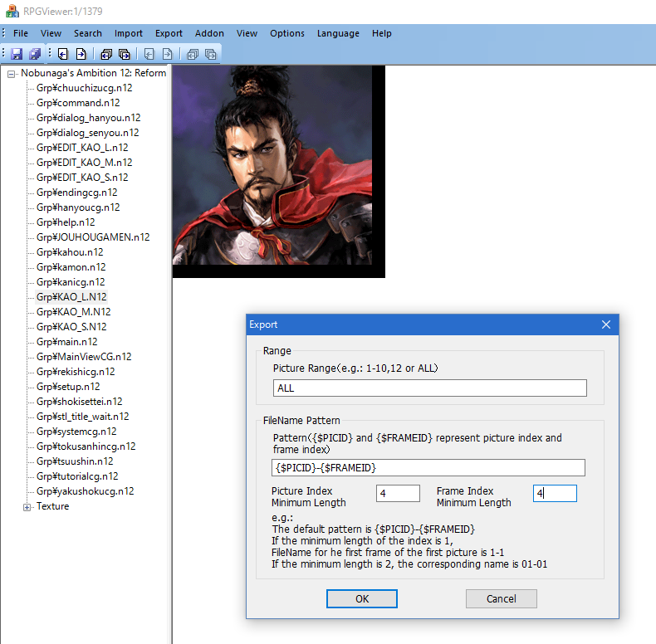Click the active single-page export icon with right arrow

coord(81,54)
